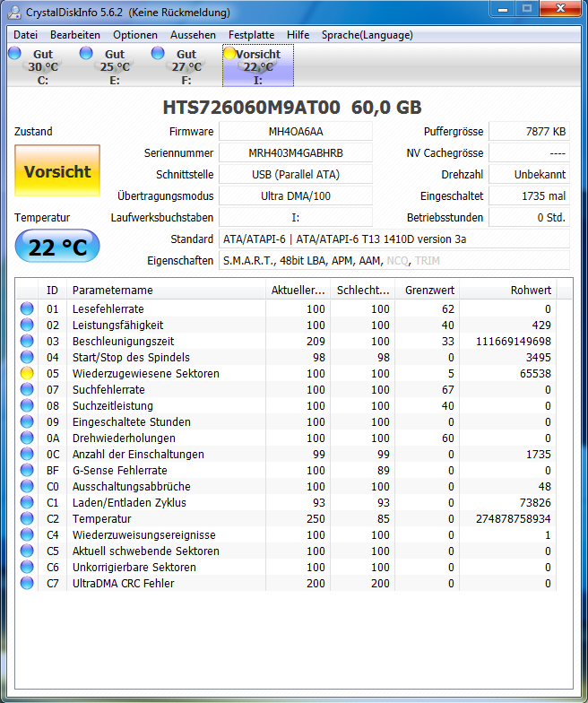
Task: Click the status orb for Beschleunigungszeit row
Action: click(x=27, y=341)
